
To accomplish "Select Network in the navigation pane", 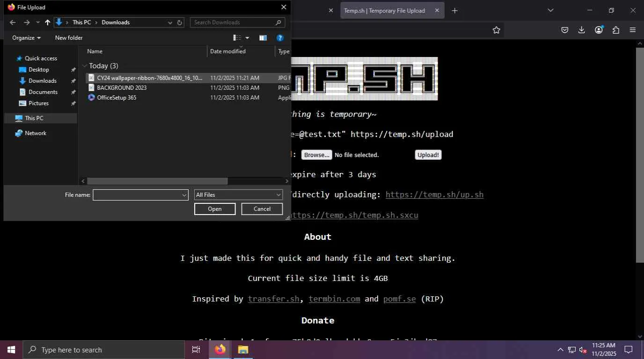I will [36, 133].
